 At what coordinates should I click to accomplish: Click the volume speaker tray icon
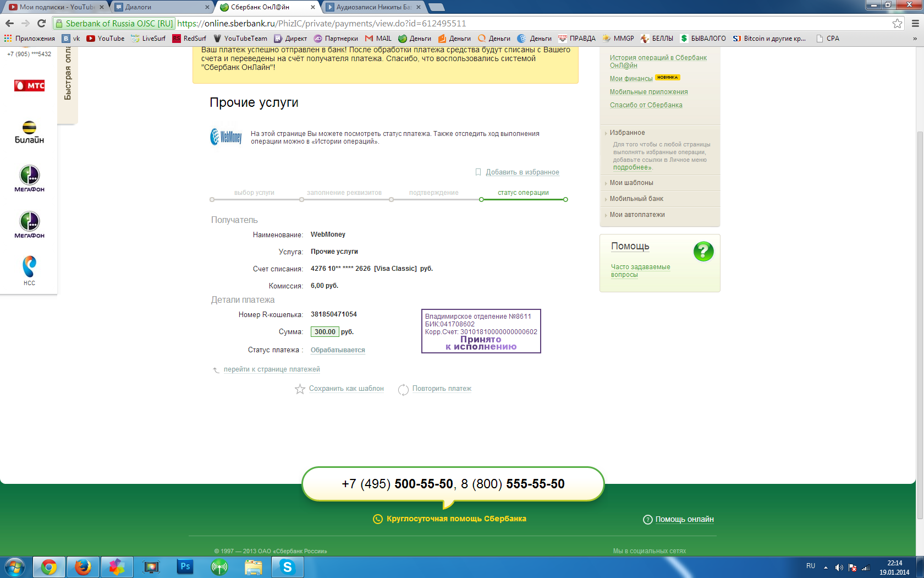839,568
